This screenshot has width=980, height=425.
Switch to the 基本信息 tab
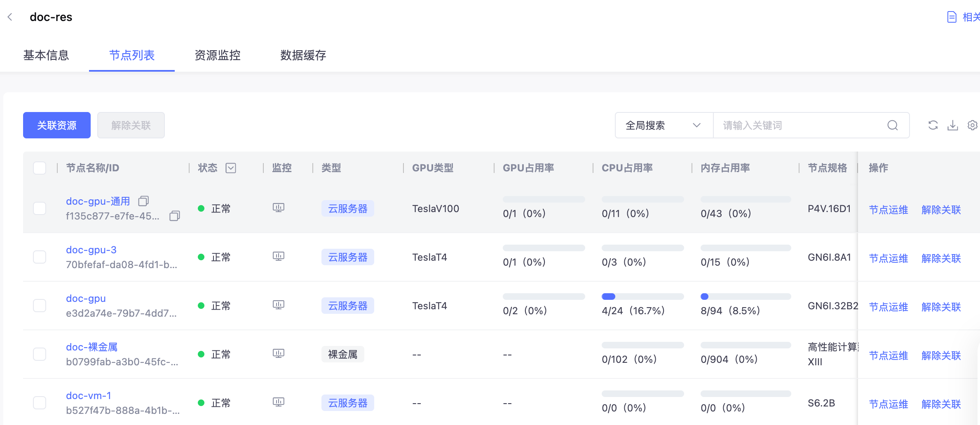point(46,55)
